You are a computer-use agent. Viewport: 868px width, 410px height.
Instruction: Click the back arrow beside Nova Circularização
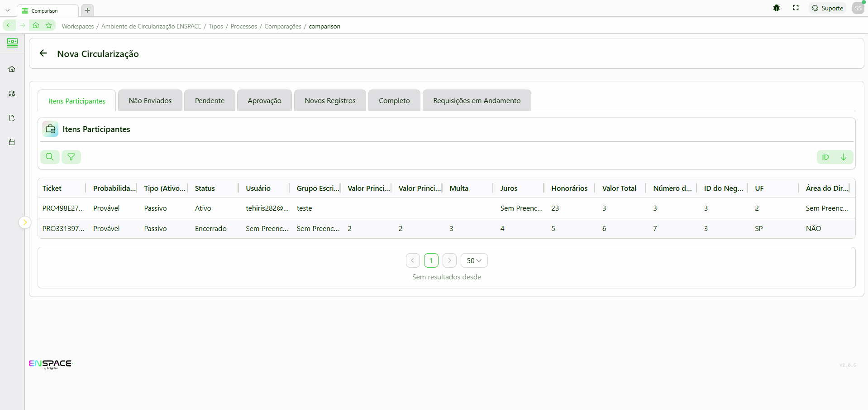click(43, 53)
